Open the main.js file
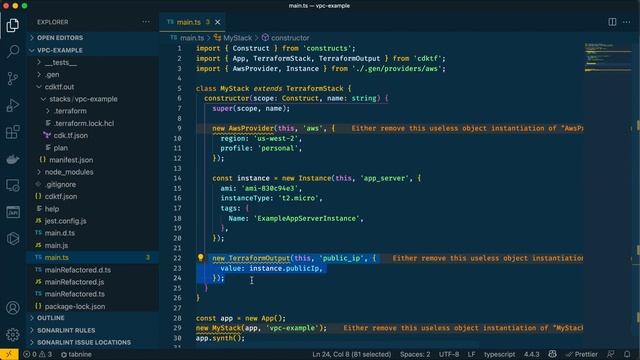The width and height of the screenshot is (640, 360). (56, 245)
